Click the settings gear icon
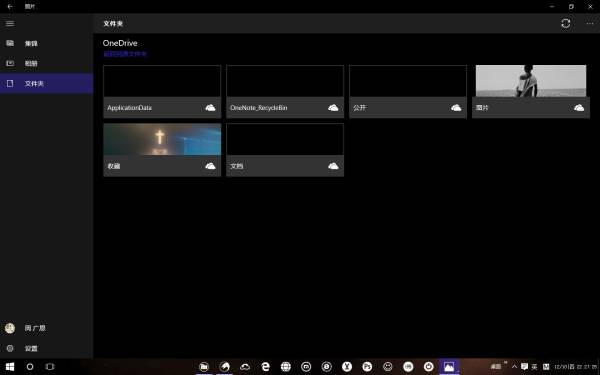 click(10, 348)
